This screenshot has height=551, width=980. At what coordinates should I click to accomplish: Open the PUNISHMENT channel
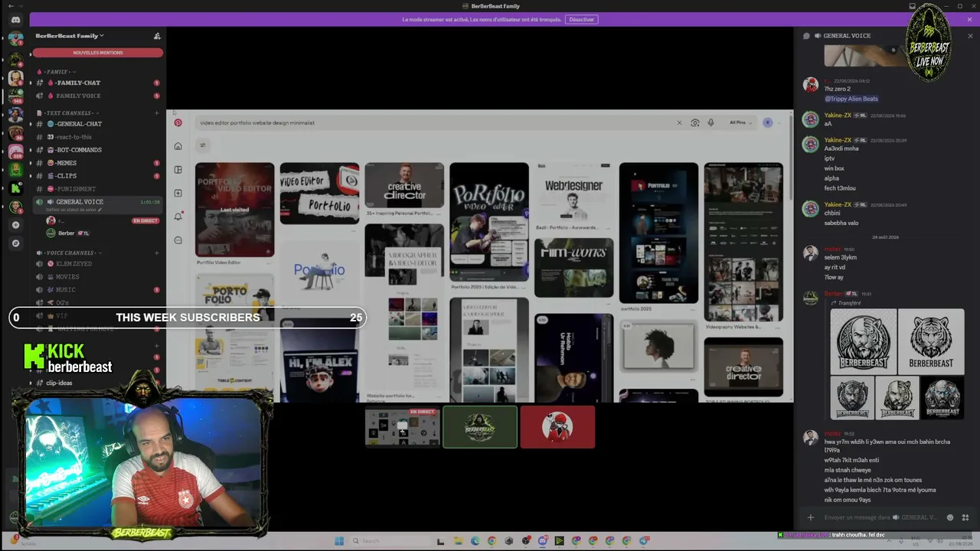96,189
